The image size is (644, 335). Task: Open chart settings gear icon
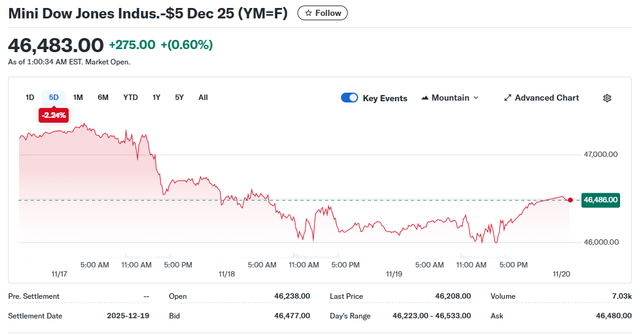(607, 98)
